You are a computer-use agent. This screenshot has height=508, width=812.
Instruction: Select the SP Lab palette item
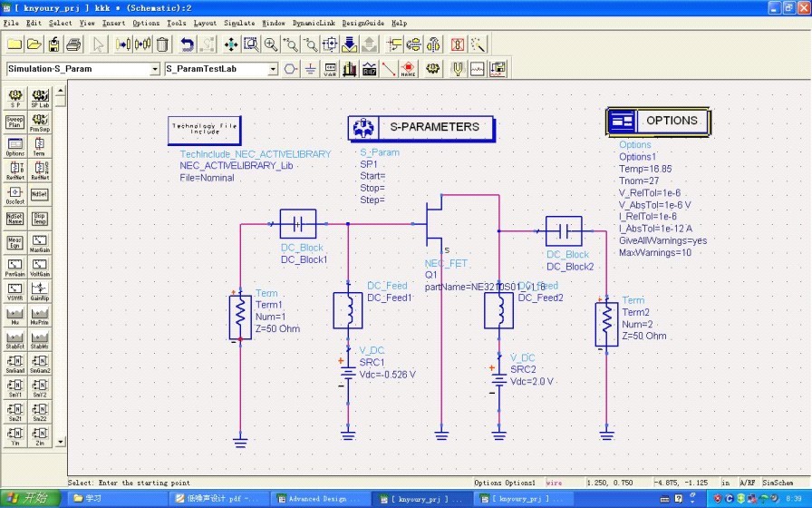pos(40,98)
